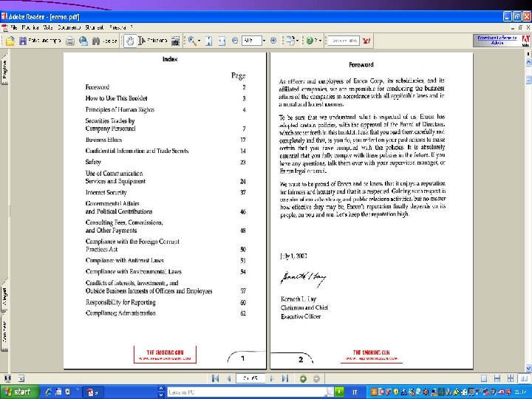
Task: Switch to facing pages layout
Action: [524, 378]
